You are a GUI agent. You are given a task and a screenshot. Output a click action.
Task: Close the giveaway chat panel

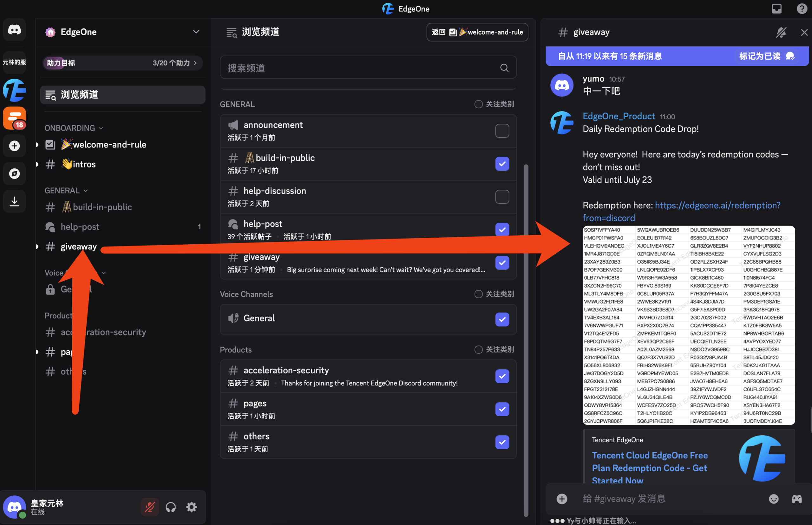click(804, 32)
